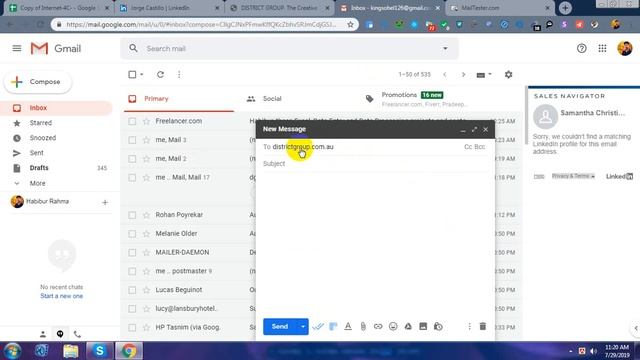Image resolution: width=640 pixels, height=360 pixels.
Task: Open the Gmail settings gear
Action: coord(508,75)
